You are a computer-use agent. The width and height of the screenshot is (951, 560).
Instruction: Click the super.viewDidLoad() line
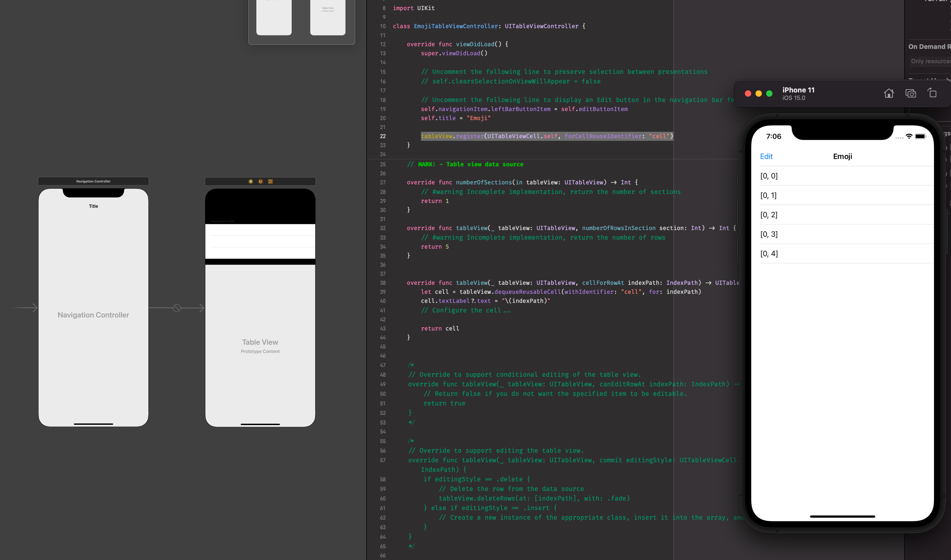(454, 53)
